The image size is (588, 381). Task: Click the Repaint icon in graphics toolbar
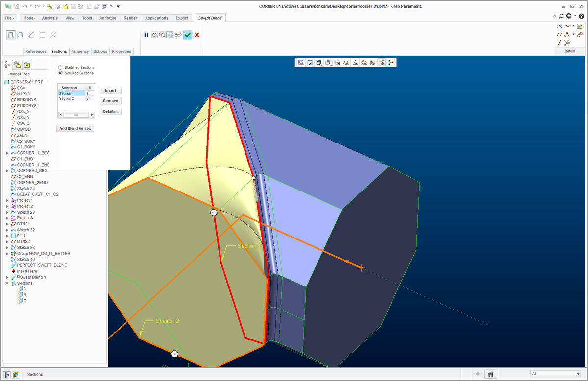(x=310, y=62)
